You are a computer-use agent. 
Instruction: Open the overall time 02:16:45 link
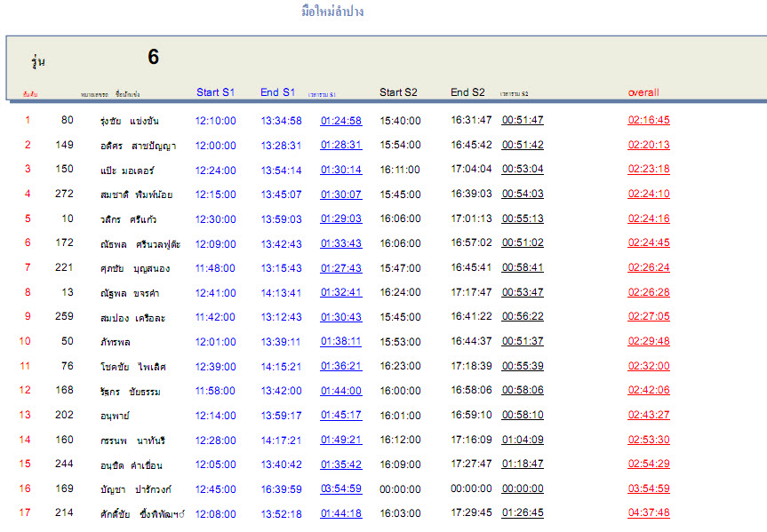pyautogui.click(x=649, y=121)
